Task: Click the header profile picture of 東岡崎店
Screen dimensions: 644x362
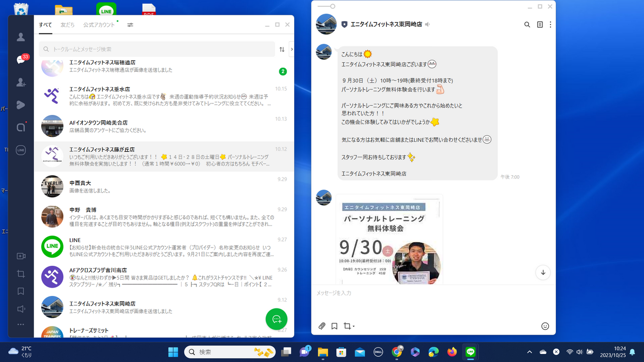Action: click(326, 24)
